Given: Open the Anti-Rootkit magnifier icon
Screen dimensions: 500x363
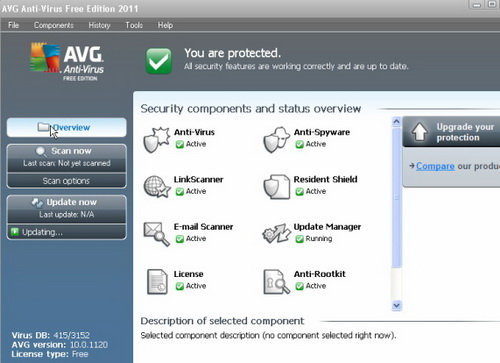Looking at the screenshot, I should point(276,282).
